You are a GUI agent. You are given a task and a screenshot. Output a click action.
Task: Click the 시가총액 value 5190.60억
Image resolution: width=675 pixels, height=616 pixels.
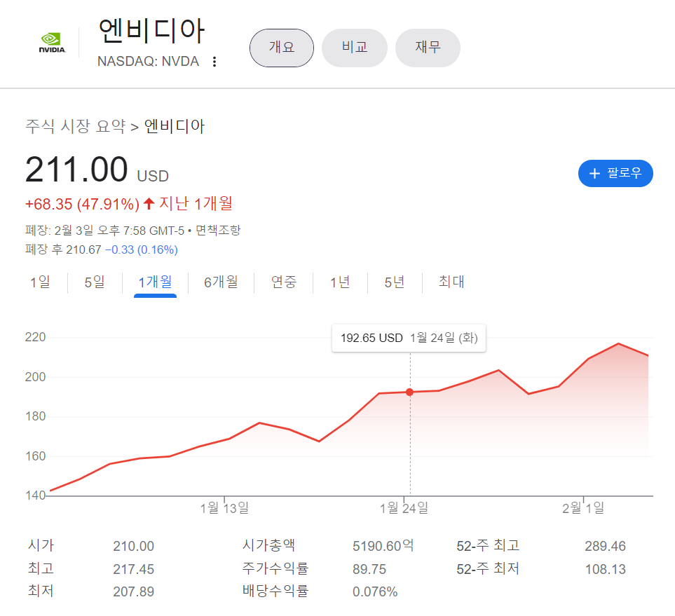[x=383, y=546]
